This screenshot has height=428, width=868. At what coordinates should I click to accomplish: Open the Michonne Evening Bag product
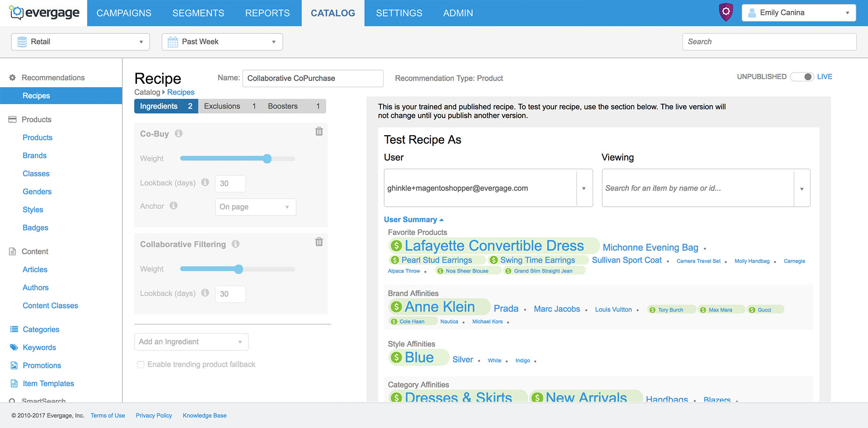point(651,248)
